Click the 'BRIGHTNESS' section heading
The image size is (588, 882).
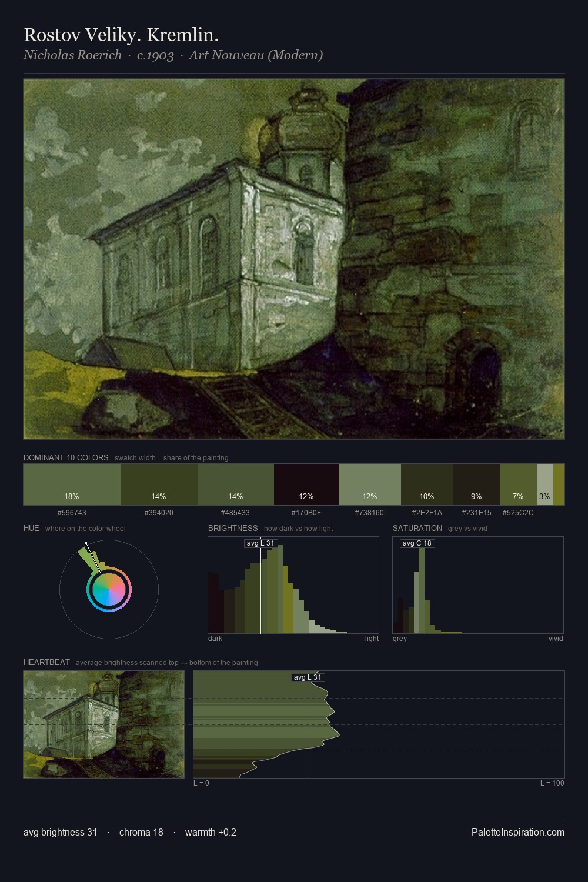click(x=233, y=528)
